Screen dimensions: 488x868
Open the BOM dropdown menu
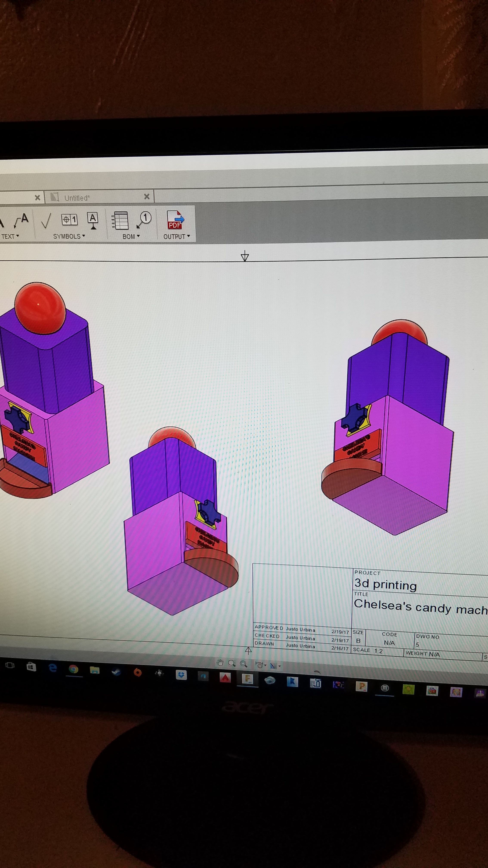[x=131, y=237]
